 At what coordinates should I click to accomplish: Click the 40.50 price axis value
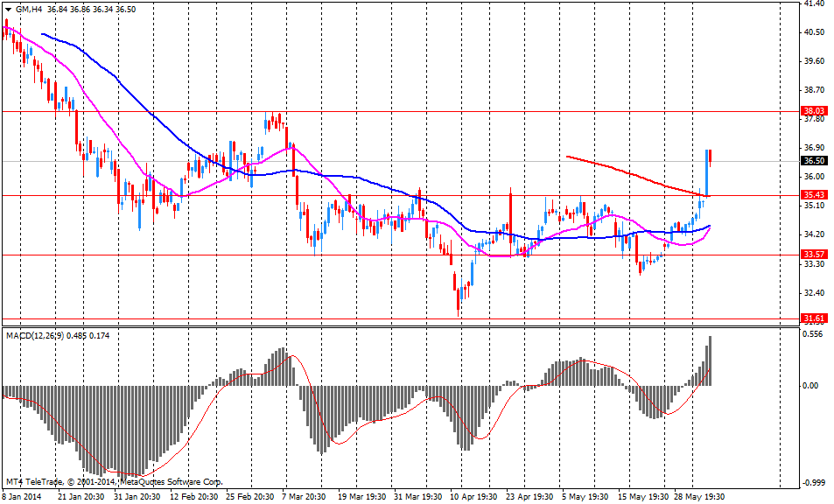815,32
